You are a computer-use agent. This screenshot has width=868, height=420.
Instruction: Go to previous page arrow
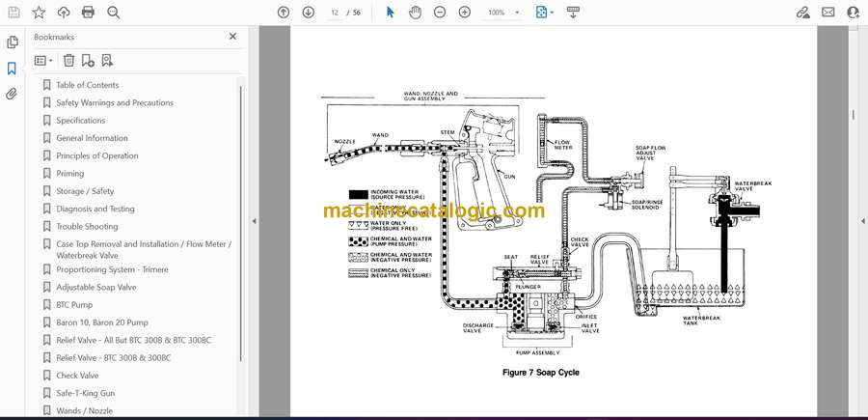tap(284, 13)
